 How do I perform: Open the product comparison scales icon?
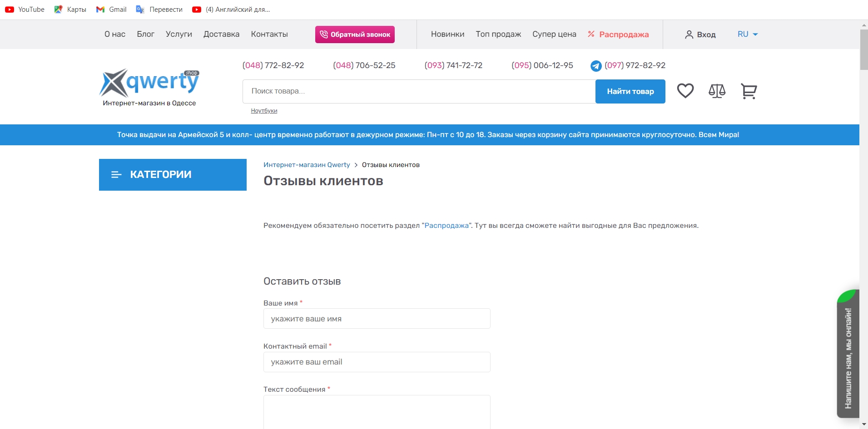pyautogui.click(x=717, y=91)
